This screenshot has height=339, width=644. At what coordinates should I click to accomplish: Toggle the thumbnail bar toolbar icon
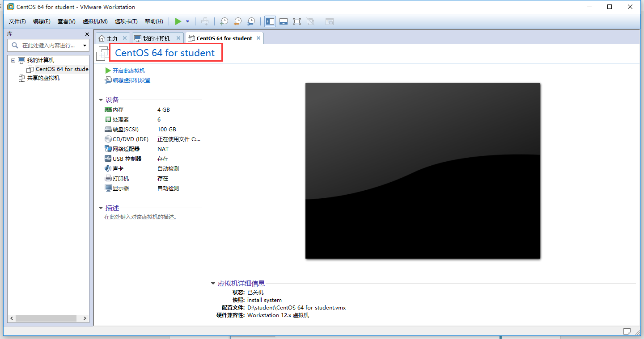click(283, 21)
